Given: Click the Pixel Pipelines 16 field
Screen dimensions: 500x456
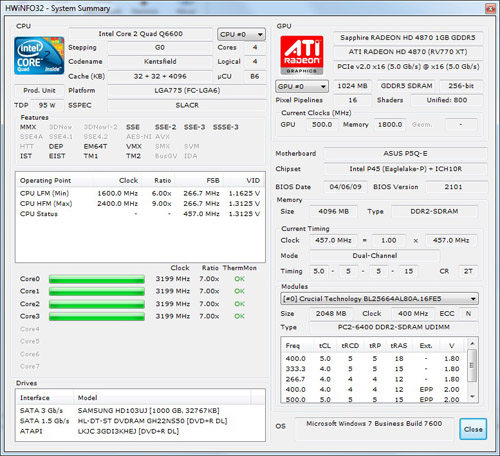Looking at the screenshot, I should (x=352, y=100).
